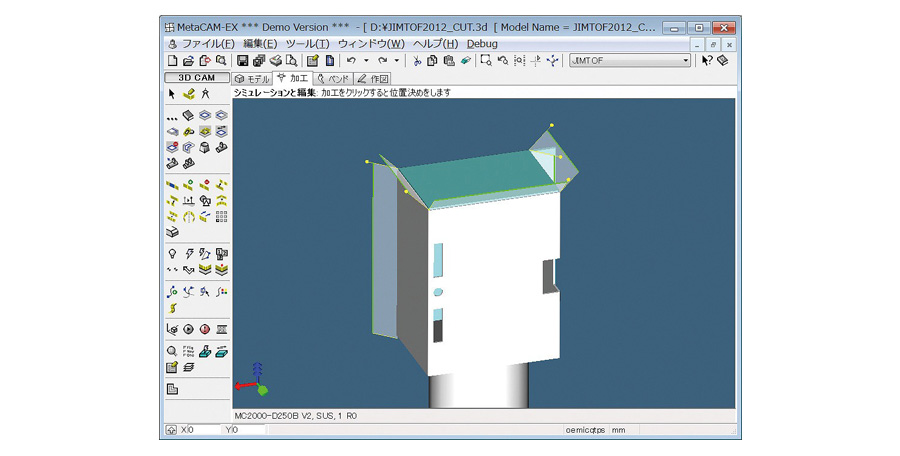Image resolution: width=900 pixels, height=456 pixels.
Task: Click the yellow S-curve path icon
Action: click(172, 308)
